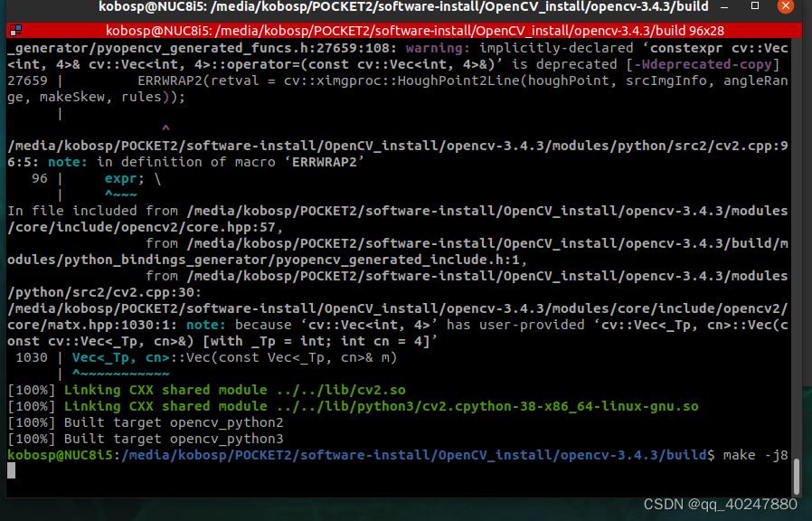Image resolution: width=812 pixels, height=521 pixels.
Task: Click the cv2.cpython-38-x86_64-linux-gnu.so linking line
Action: pyautogui.click(x=354, y=406)
